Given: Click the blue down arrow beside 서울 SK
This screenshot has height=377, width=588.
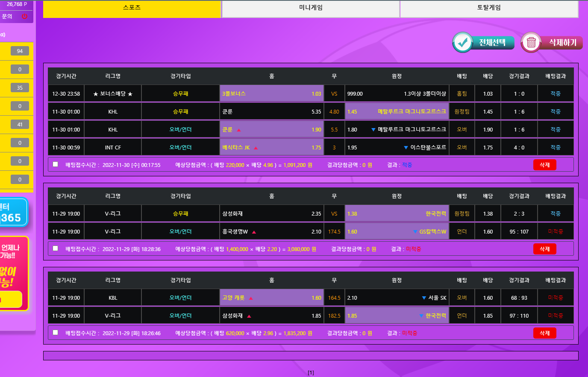Looking at the screenshot, I should pyautogui.click(x=424, y=298).
